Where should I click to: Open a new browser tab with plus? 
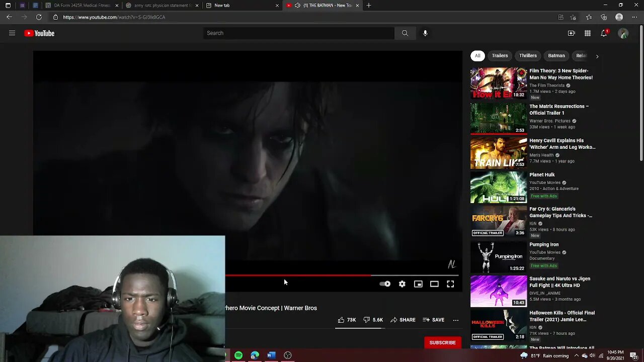pyautogui.click(x=369, y=5)
